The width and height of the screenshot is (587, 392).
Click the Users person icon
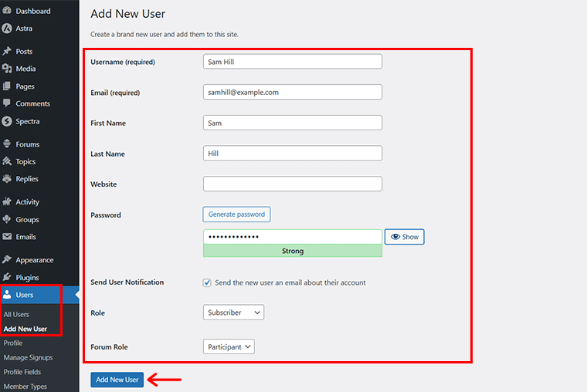pyautogui.click(x=7, y=295)
